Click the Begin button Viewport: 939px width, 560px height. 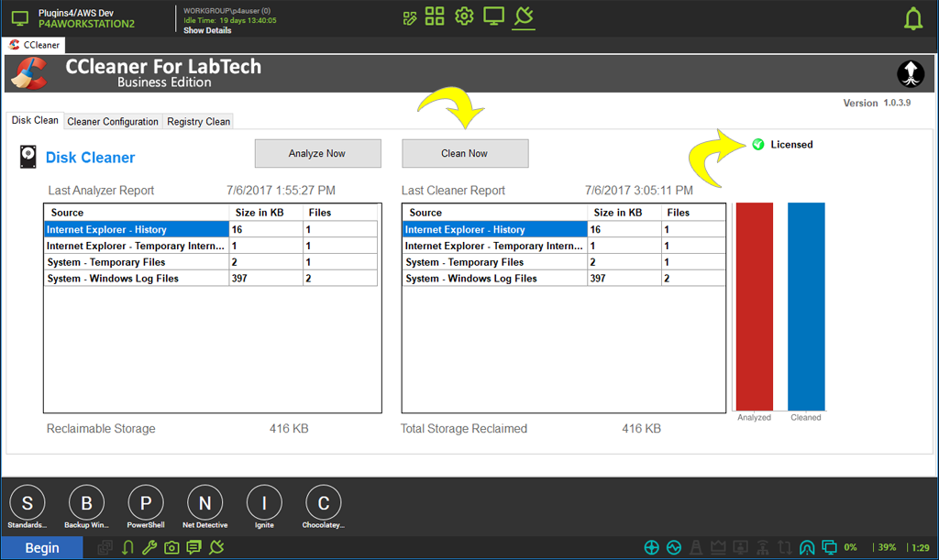click(42, 548)
